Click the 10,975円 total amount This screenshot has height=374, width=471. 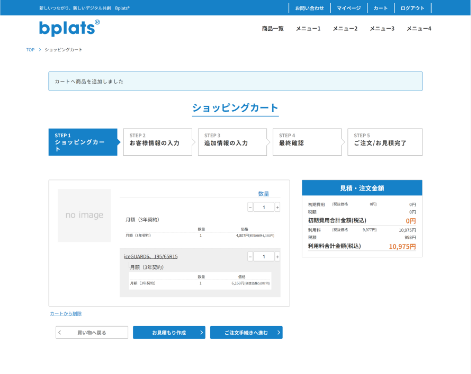click(x=402, y=247)
